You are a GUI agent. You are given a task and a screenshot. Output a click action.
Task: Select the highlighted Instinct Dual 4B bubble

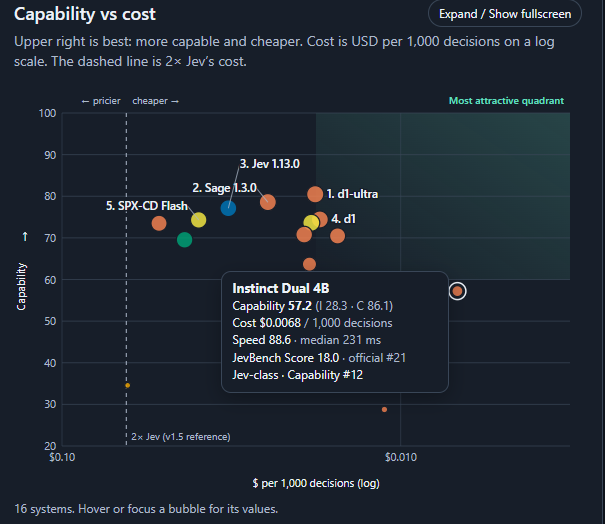[458, 291]
